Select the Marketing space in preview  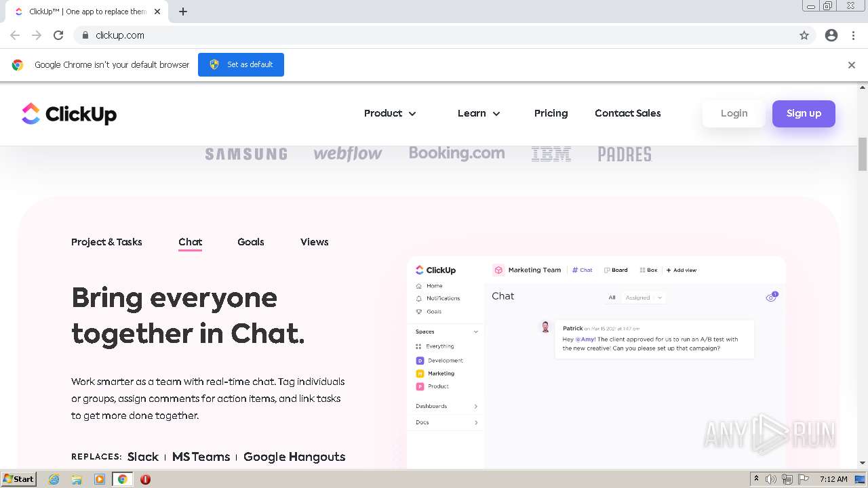point(435,373)
